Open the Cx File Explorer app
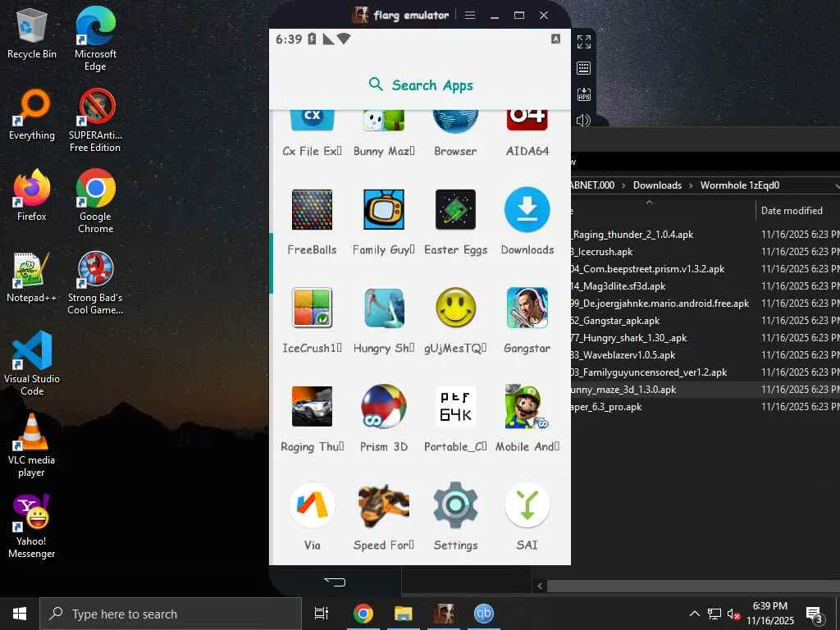 313,134
